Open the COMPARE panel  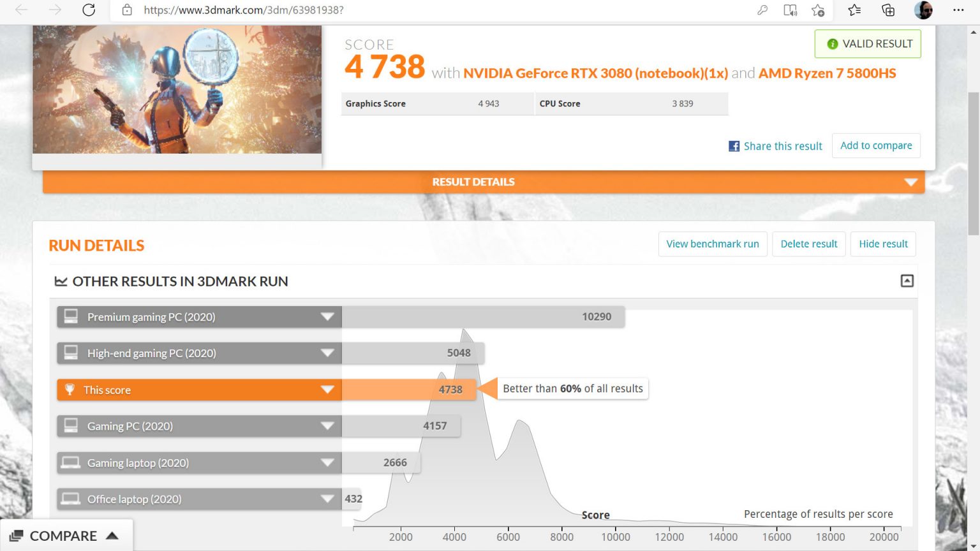(x=66, y=536)
